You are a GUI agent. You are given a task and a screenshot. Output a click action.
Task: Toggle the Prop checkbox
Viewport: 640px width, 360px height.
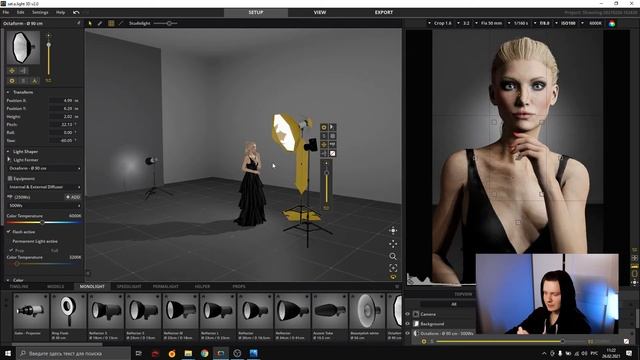click(11, 250)
